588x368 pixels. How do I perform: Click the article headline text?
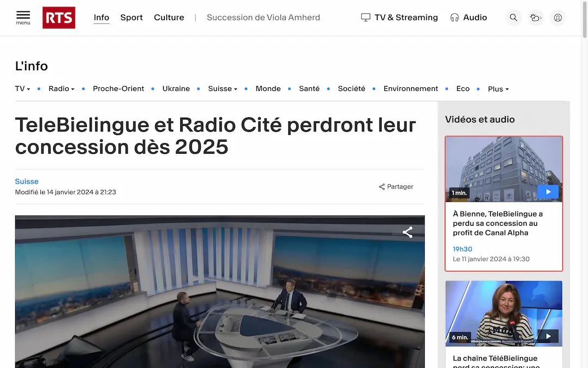tap(215, 136)
